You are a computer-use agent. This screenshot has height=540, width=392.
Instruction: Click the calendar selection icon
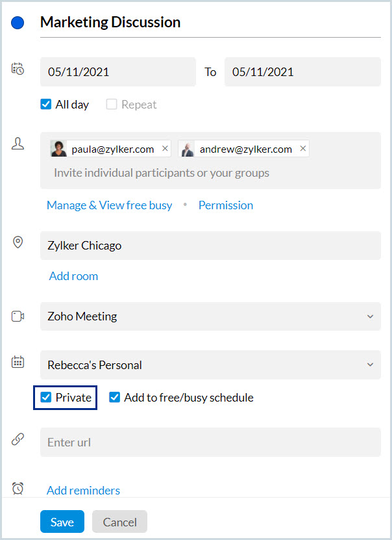pyautogui.click(x=18, y=363)
